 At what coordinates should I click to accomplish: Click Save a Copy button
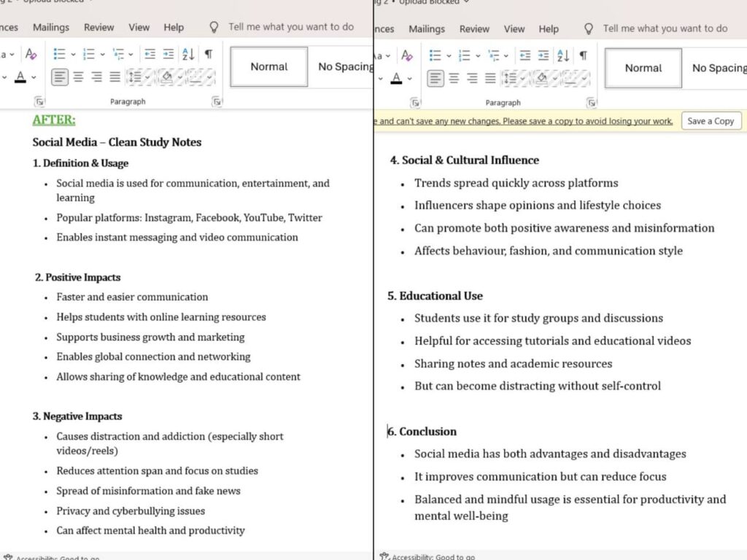(x=711, y=121)
